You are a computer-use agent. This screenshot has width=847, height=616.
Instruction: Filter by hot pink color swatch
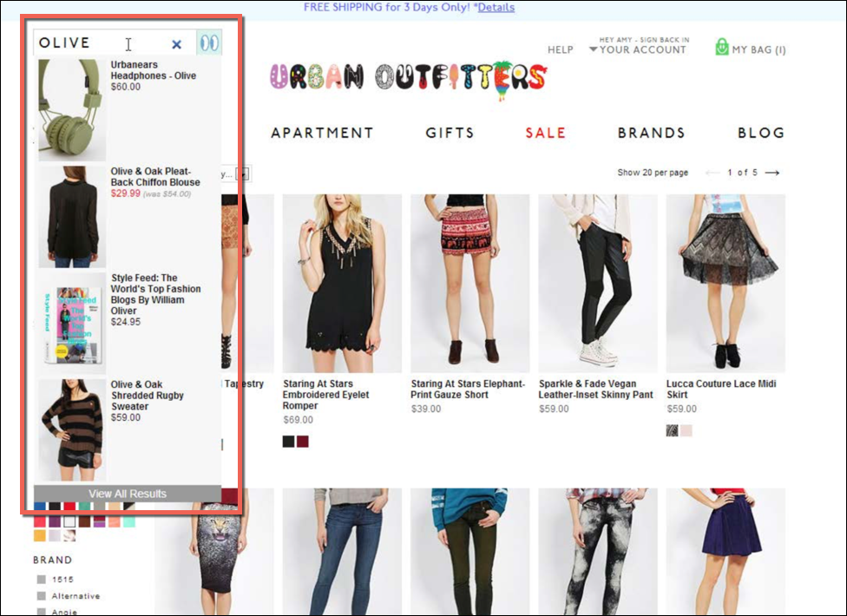click(x=40, y=521)
